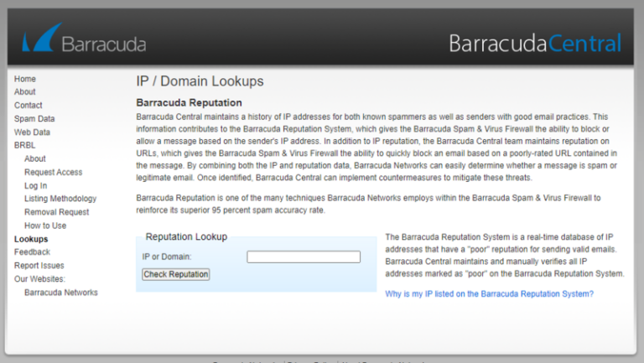The width and height of the screenshot is (644, 363).
Task: Select the bold Lookups sidebar item
Action: (x=31, y=239)
